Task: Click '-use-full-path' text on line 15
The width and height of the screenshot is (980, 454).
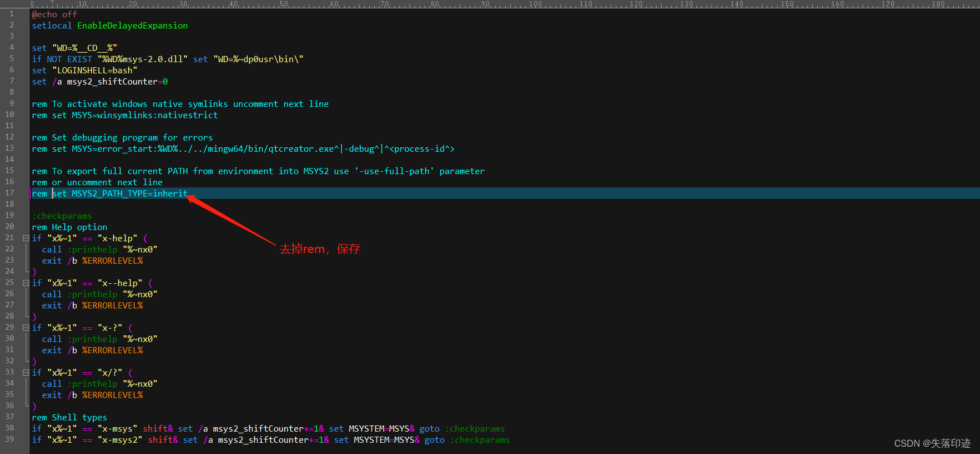Action: (394, 171)
